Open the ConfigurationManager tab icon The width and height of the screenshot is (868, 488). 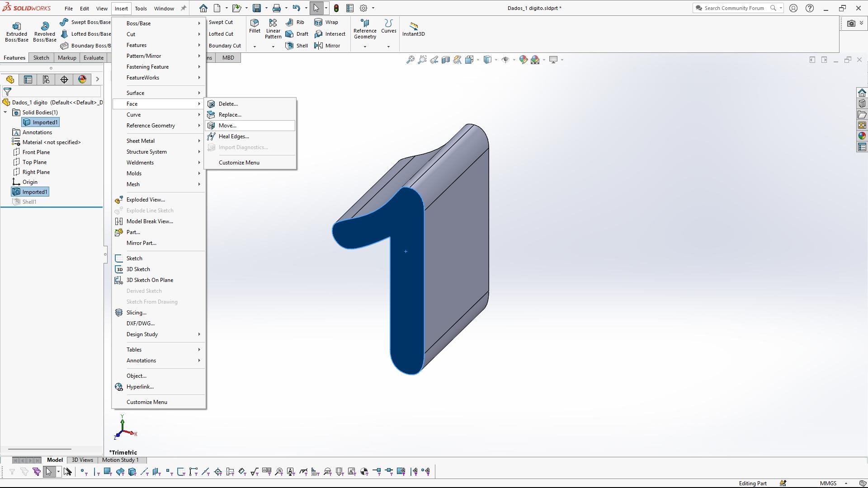(x=46, y=80)
